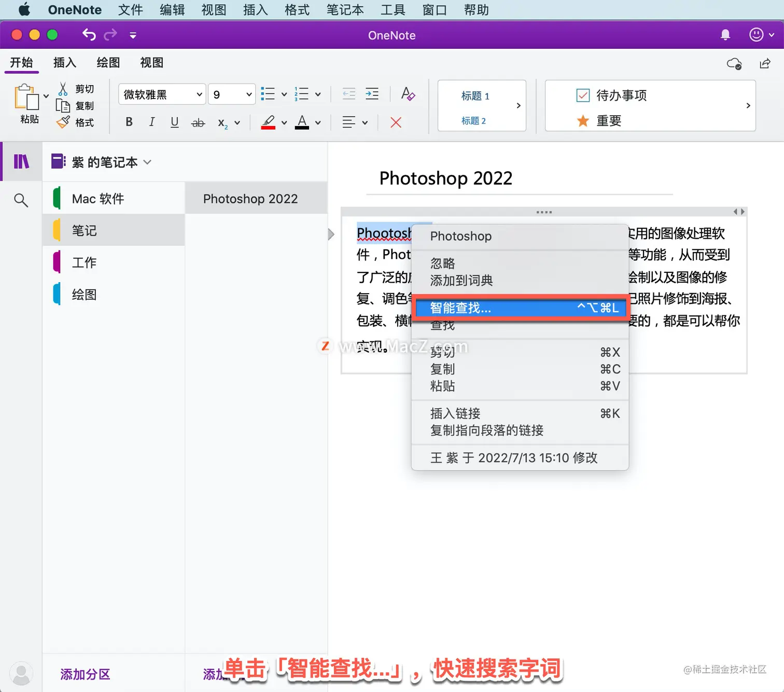Switch to the 插入 ribbon tab
784x692 pixels.
(65, 63)
